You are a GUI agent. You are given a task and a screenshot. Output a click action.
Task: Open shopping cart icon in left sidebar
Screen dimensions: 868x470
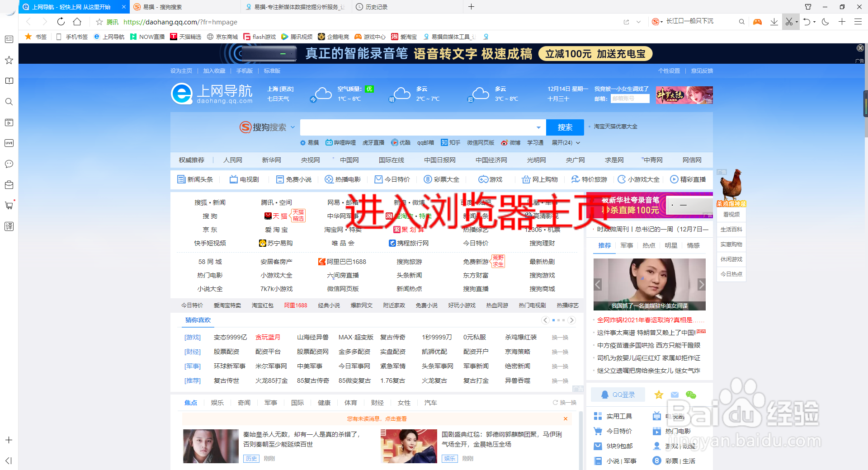coord(9,205)
